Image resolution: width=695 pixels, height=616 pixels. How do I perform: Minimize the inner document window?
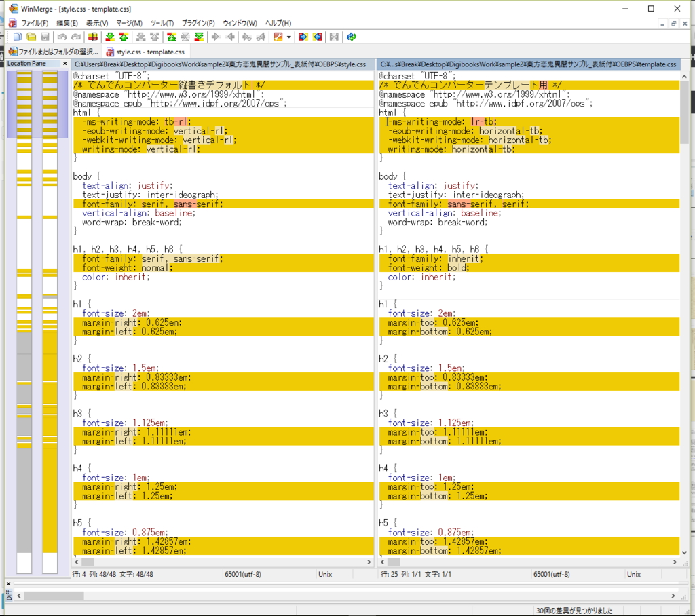point(662,24)
